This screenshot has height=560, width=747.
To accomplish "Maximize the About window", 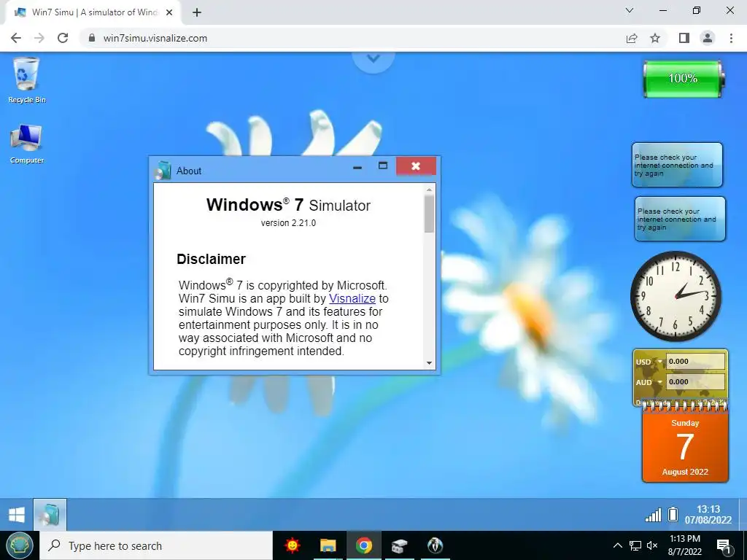I will pyautogui.click(x=382, y=166).
